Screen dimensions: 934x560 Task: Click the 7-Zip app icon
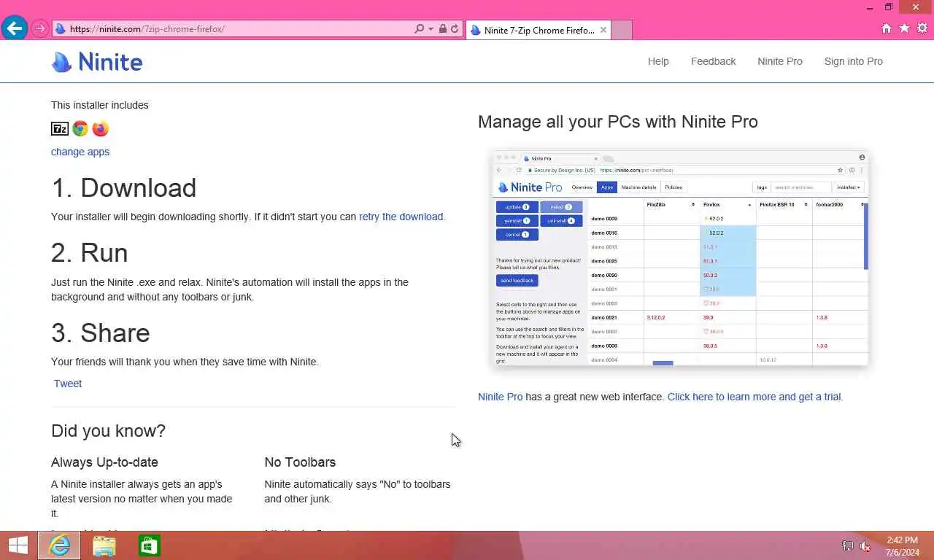(x=60, y=129)
